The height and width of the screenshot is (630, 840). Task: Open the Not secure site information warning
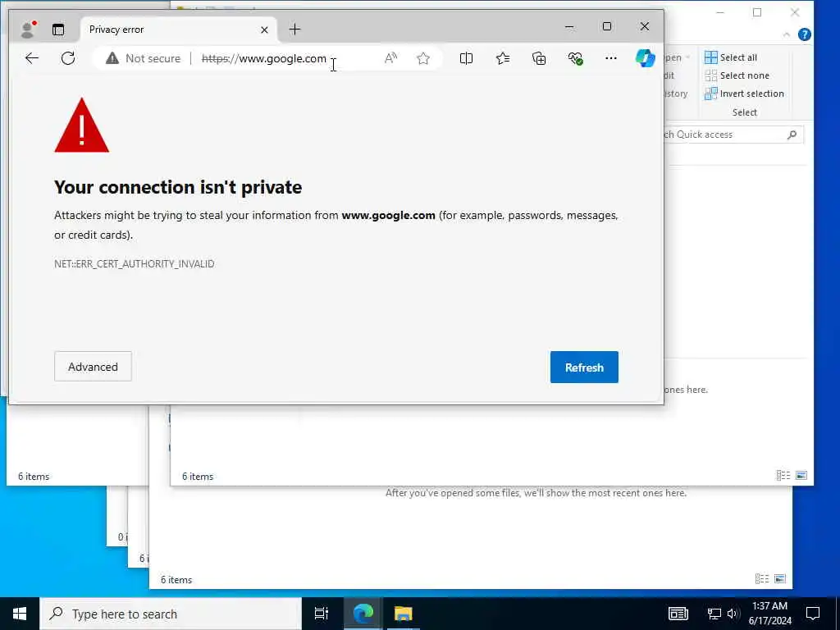pyautogui.click(x=143, y=58)
